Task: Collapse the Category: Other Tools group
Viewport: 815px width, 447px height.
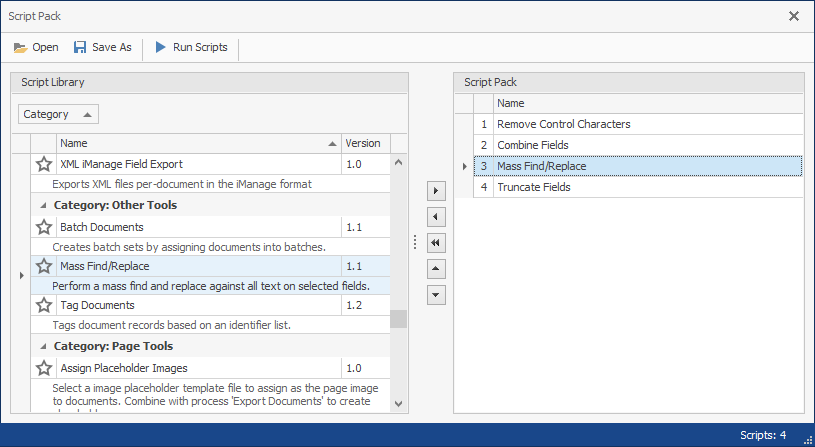Action: (x=44, y=205)
